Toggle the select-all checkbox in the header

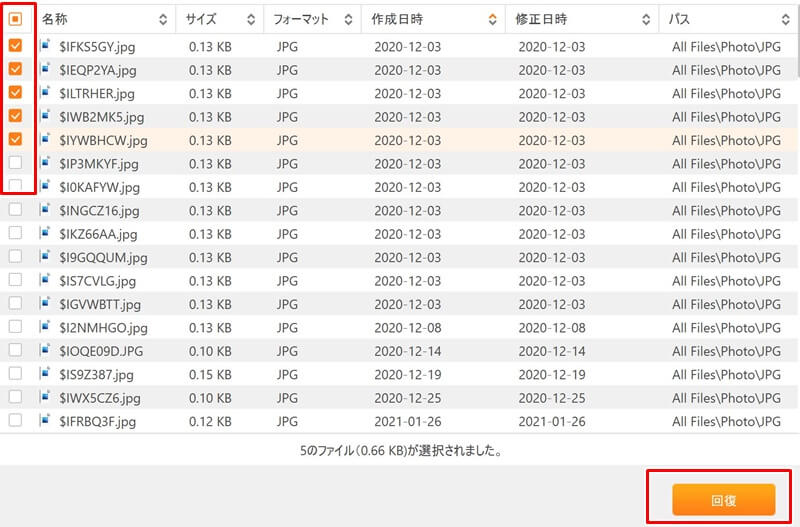pyautogui.click(x=15, y=19)
